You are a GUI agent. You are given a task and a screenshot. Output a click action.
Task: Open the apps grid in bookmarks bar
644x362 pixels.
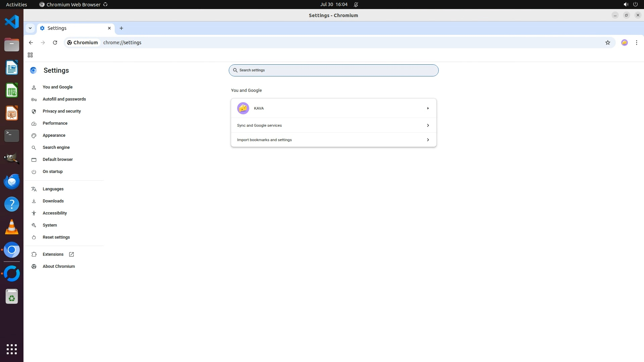(x=30, y=55)
